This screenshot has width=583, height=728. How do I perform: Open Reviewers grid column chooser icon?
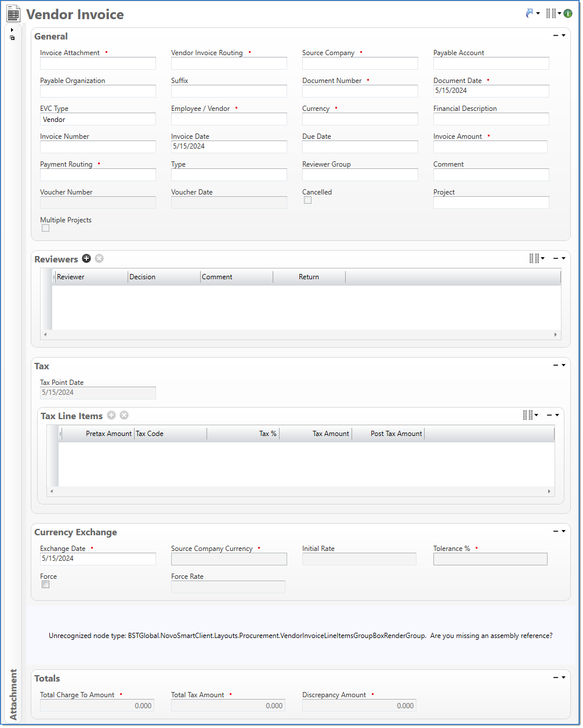pos(535,258)
